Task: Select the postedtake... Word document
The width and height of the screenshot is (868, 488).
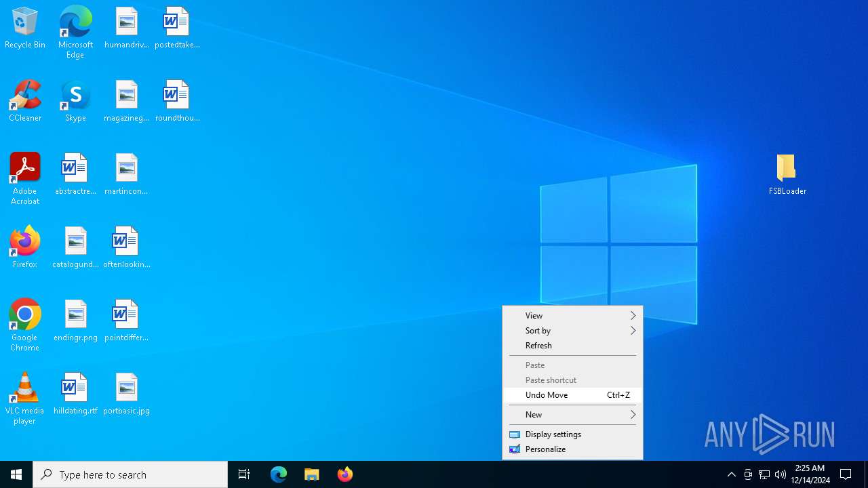Action: pyautogui.click(x=177, y=28)
